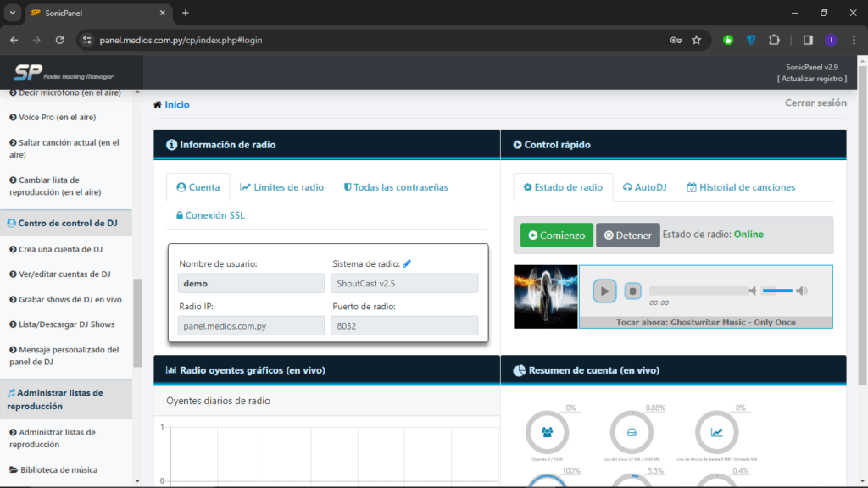This screenshot has height=488, width=868.
Task: Click the Online radio status text
Action: tap(748, 235)
